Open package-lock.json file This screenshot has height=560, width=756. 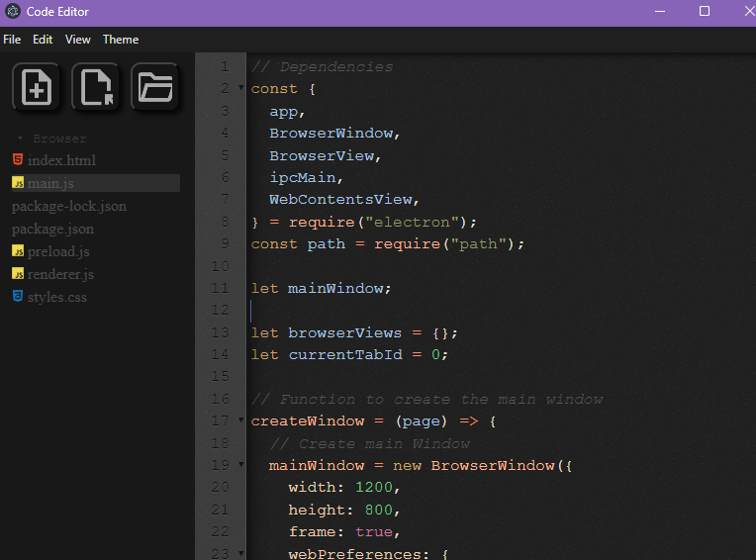(69, 206)
